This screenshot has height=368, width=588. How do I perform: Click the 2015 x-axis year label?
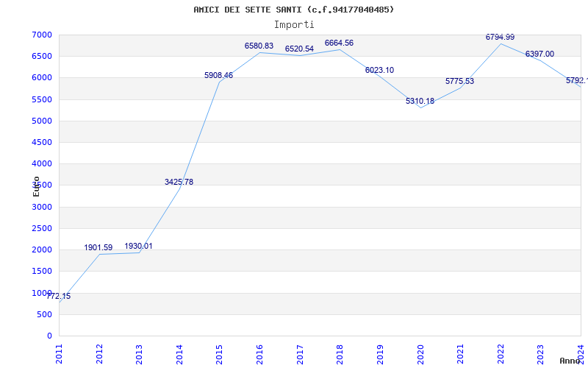click(x=220, y=354)
